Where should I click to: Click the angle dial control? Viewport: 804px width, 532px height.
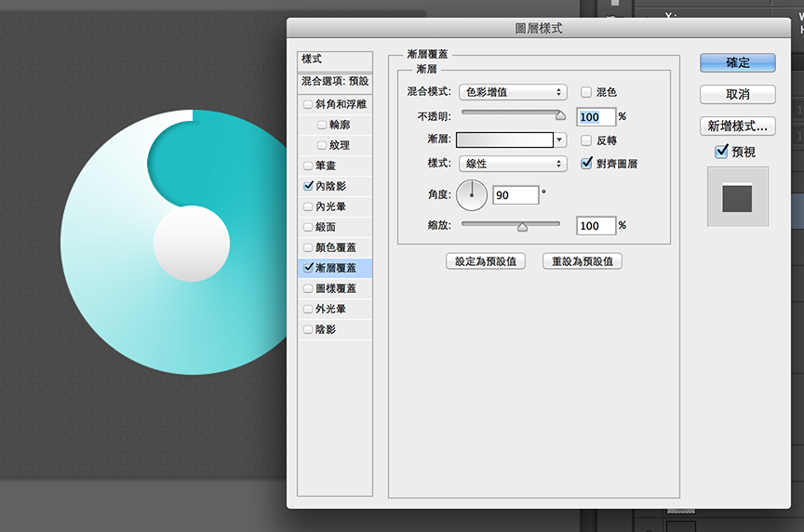tap(472, 195)
